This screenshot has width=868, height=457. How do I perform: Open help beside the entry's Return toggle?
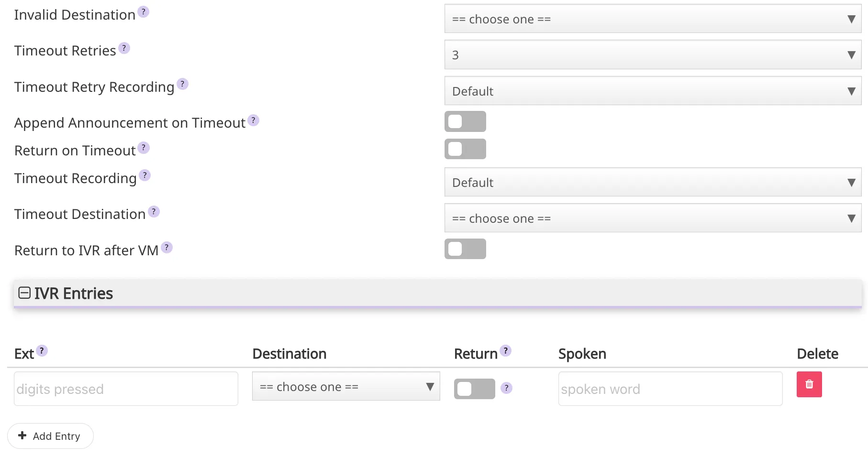(x=507, y=388)
